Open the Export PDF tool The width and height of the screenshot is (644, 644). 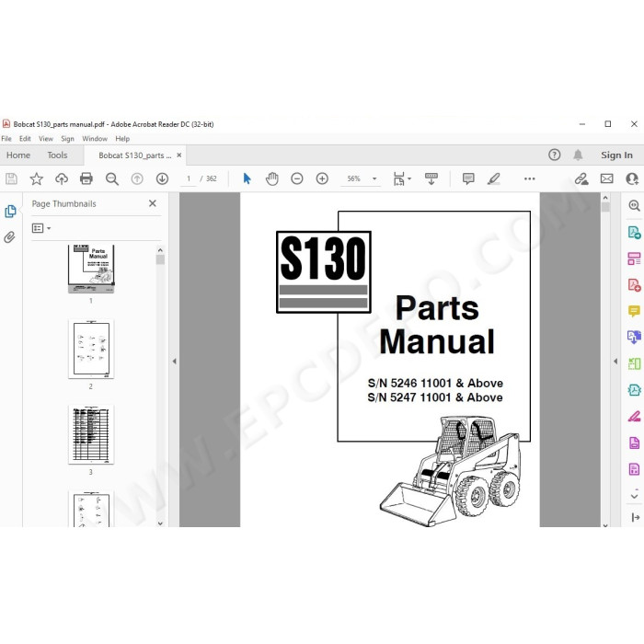(634, 233)
